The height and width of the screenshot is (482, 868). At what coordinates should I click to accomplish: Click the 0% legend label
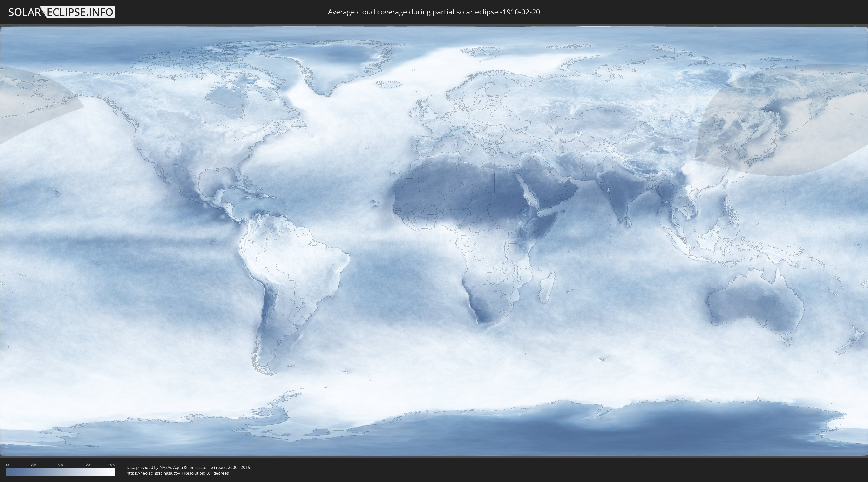click(x=8, y=465)
